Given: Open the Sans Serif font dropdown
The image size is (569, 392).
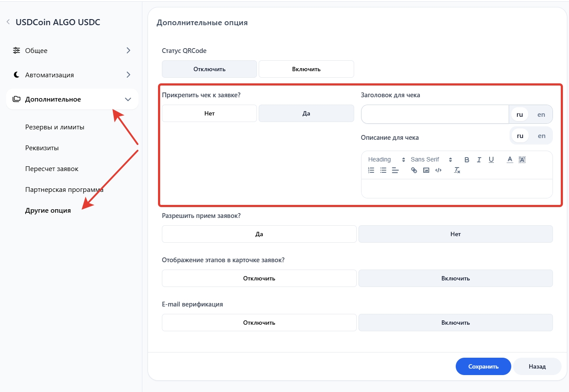Looking at the screenshot, I should point(431,160).
